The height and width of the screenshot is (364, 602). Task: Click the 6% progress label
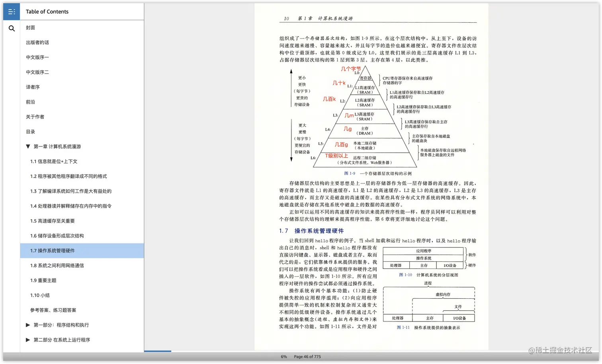284,357
